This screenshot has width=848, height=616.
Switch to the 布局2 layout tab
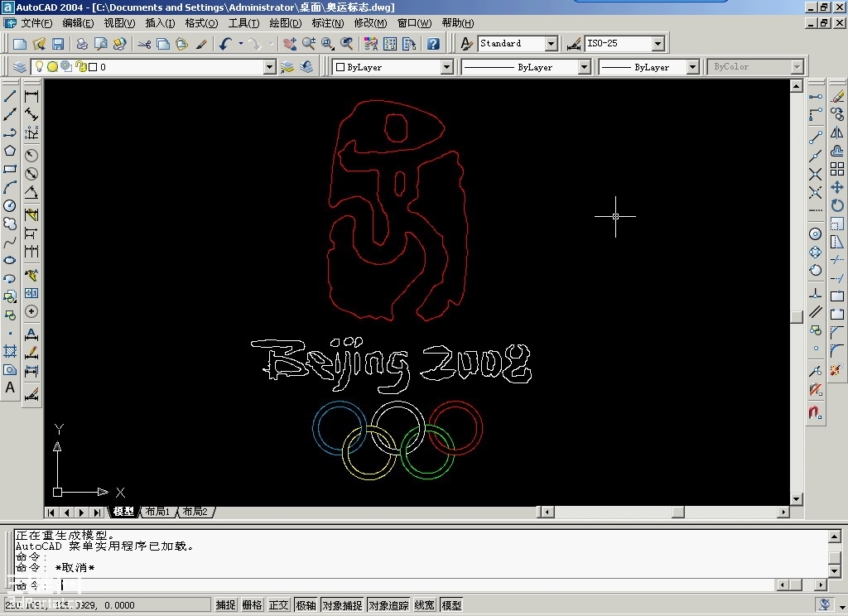(195, 512)
